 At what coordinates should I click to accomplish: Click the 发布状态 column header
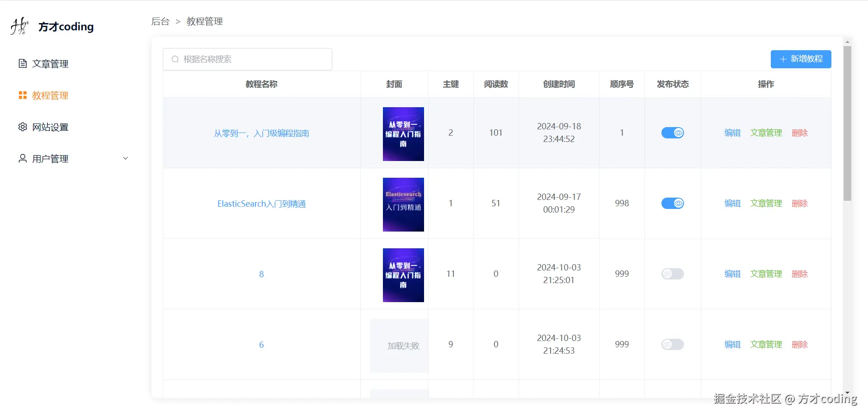point(673,84)
